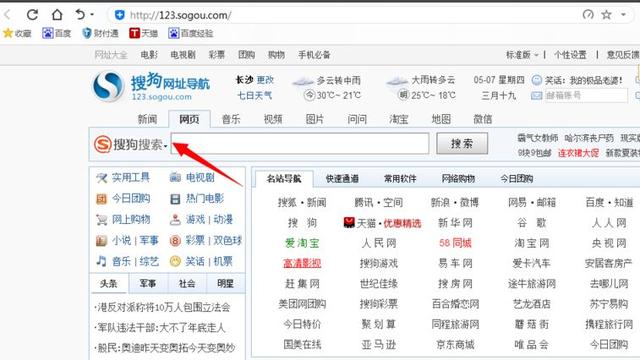Open 网上购物 with cart icon
The image size is (640, 360).
pos(123,220)
